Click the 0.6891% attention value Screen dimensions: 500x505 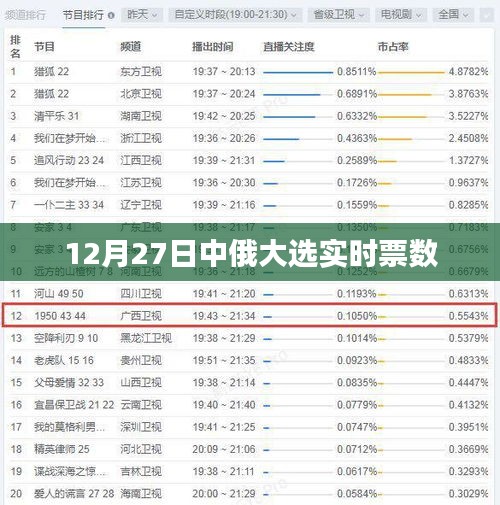[357, 94]
